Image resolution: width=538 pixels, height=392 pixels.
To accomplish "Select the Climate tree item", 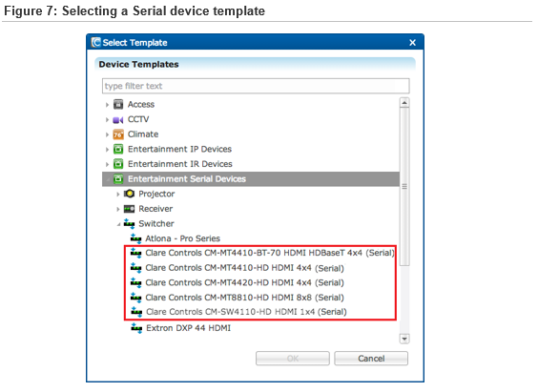I will [x=143, y=134].
